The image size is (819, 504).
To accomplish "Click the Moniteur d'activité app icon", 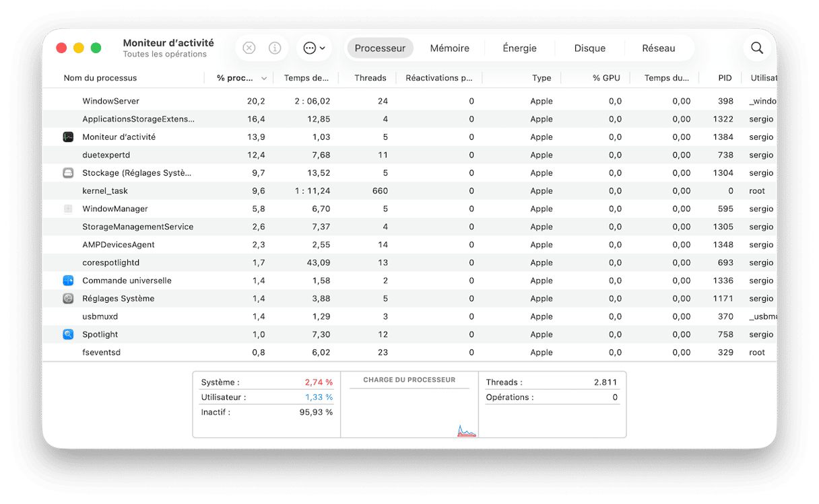I will [x=68, y=137].
